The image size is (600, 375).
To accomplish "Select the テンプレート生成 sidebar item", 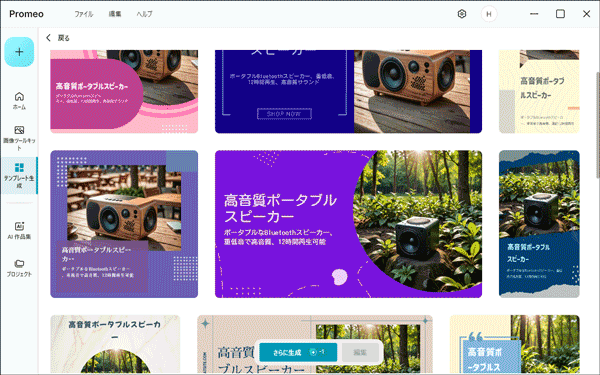I will coord(19,176).
